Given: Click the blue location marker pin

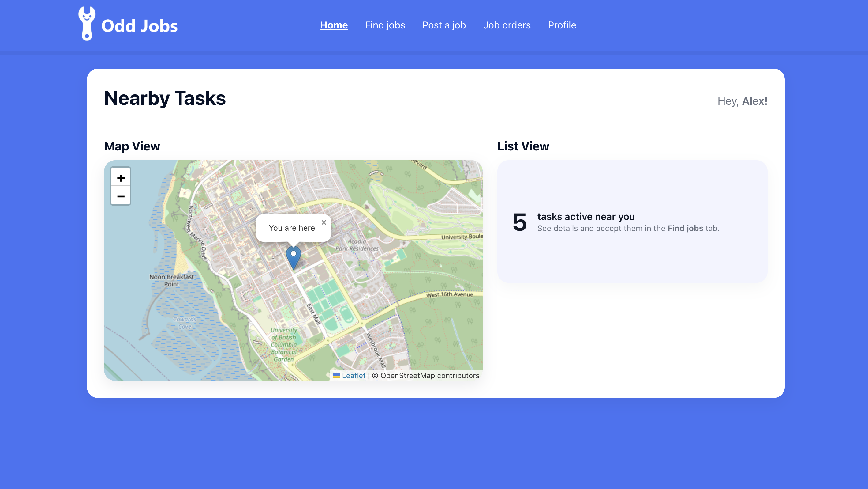Looking at the screenshot, I should click(x=293, y=257).
